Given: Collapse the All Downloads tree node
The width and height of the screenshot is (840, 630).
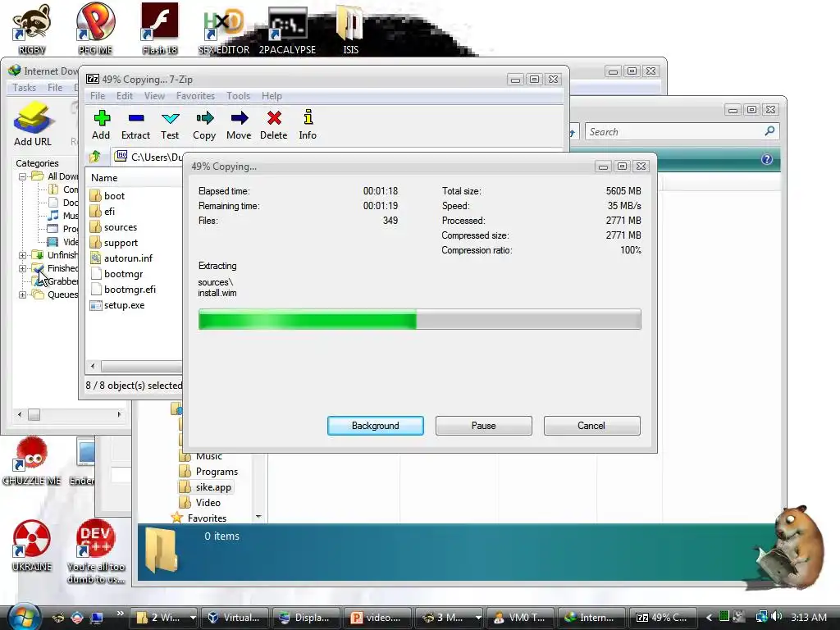Looking at the screenshot, I should click(22, 176).
